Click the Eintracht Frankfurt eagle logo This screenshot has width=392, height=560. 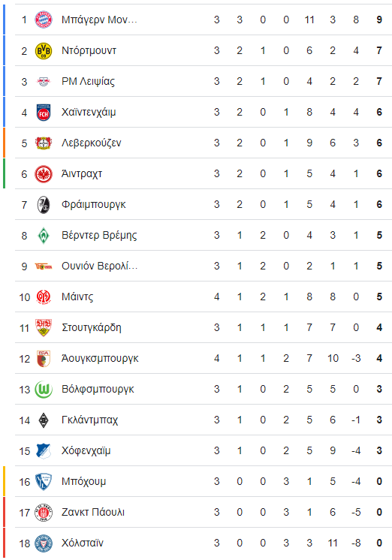tap(44, 174)
